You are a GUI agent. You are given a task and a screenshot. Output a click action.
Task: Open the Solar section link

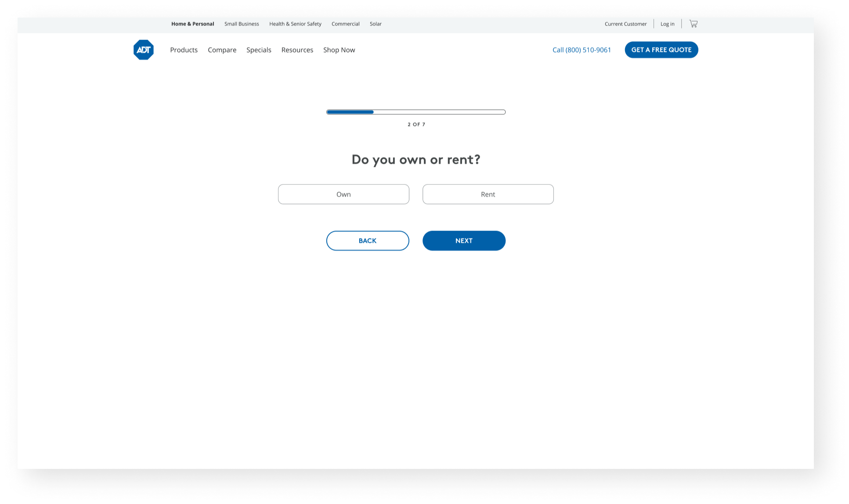coord(376,24)
